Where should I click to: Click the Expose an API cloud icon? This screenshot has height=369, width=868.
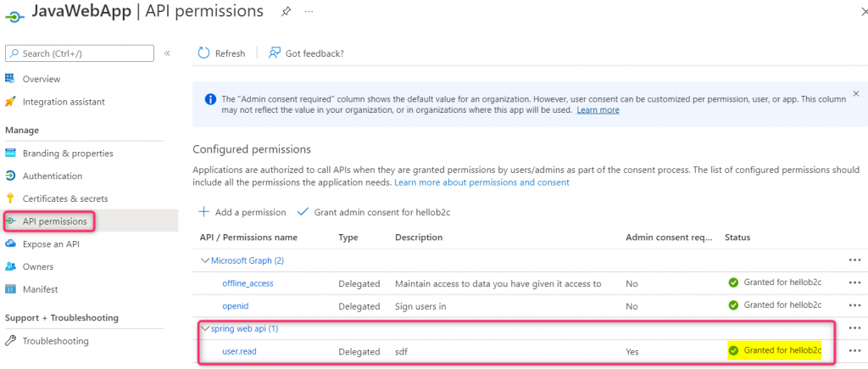[x=10, y=244]
